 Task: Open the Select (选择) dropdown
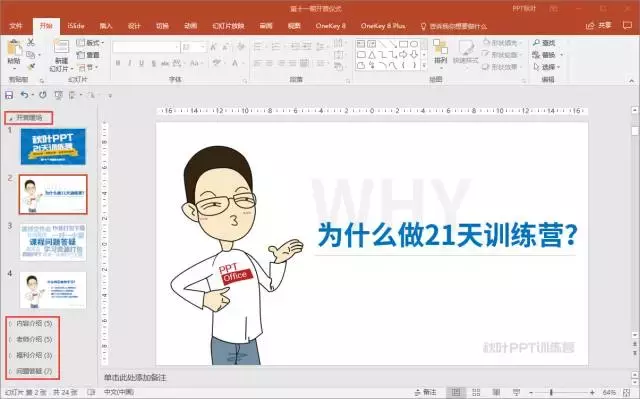(547, 67)
